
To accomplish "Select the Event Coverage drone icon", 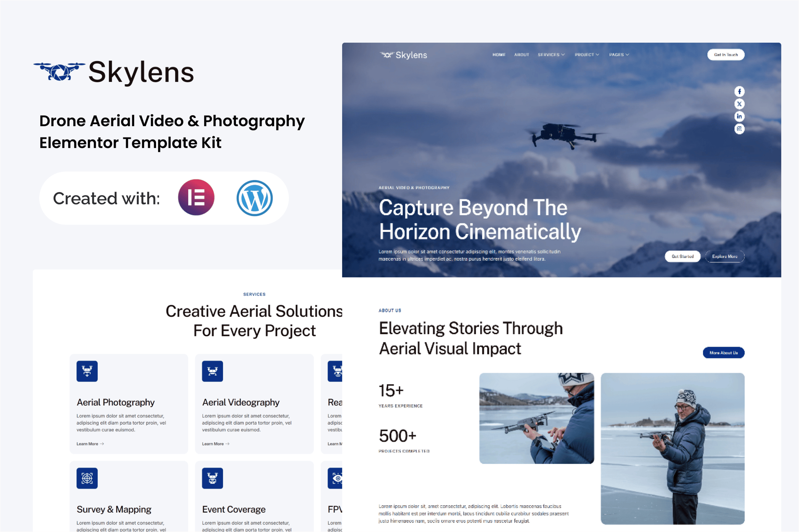I will tap(212, 478).
